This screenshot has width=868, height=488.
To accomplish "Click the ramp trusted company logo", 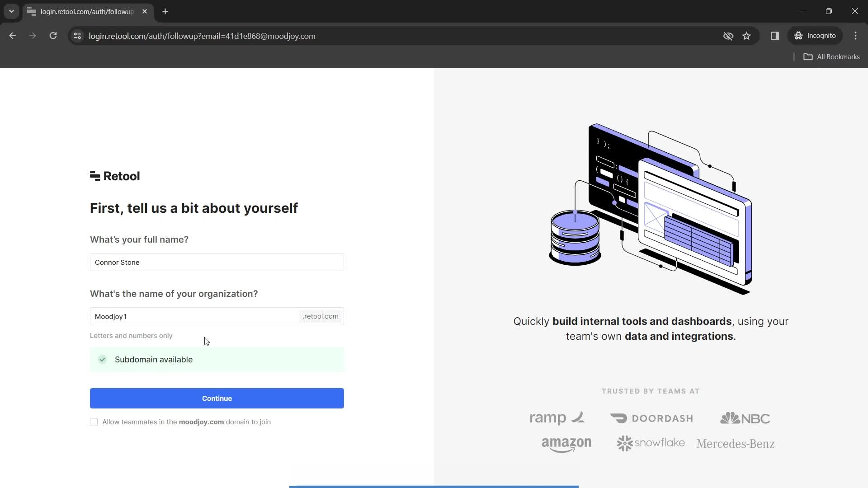I will (556, 418).
